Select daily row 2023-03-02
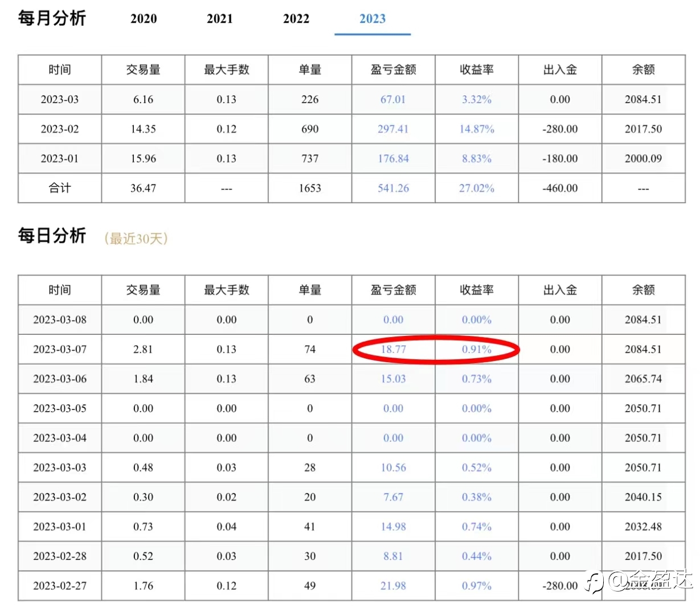700x615 pixels. pos(351,498)
